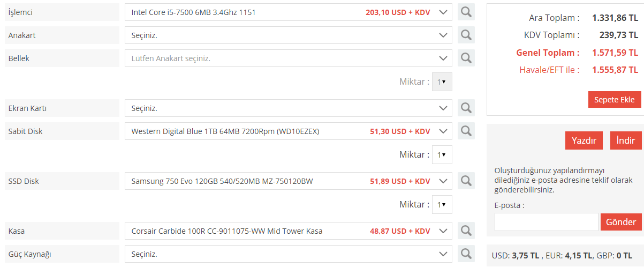Viewport: 644px width, 267px height.
Task: Open the Kasa case dropdown
Action: pos(288,231)
